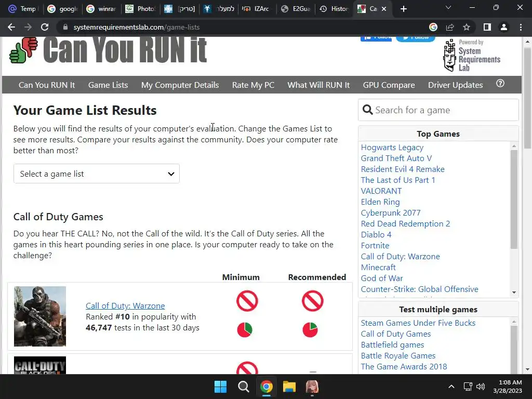Click the Test multiple games list scrollbar up arrow
The image size is (532, 399).
click(514, 322)
